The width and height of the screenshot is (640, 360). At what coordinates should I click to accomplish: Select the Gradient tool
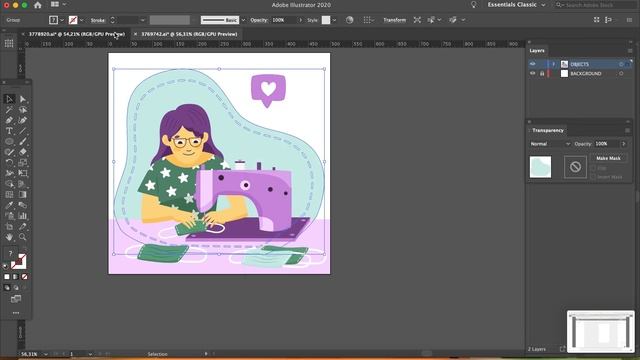pyautogui.click(x=23, y=194)
